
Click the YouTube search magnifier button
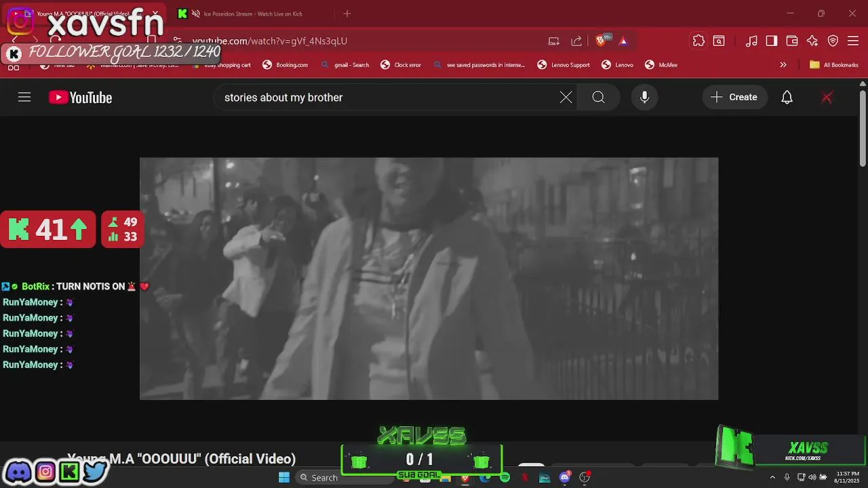[598, 98]
